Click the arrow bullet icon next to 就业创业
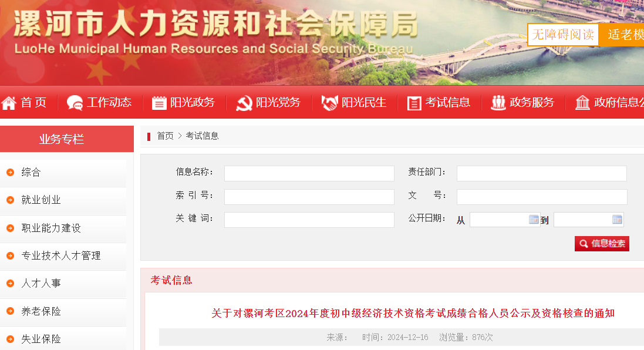 10,200
